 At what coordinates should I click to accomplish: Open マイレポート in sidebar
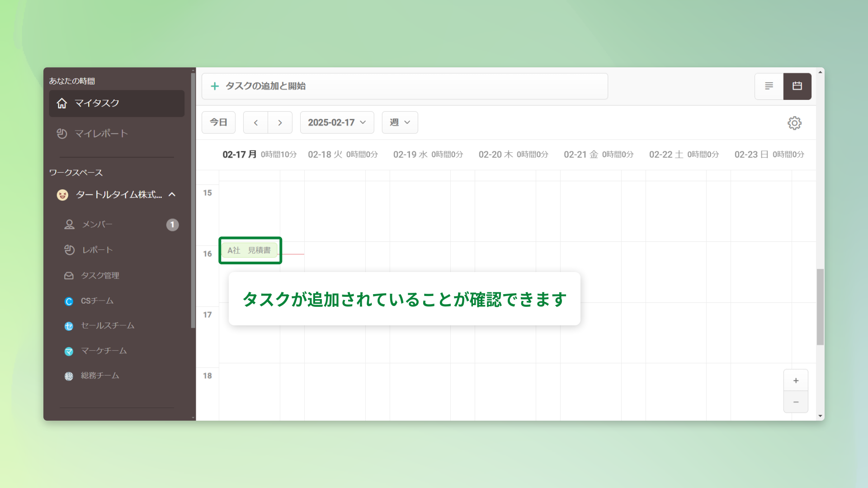pos(101,133)
